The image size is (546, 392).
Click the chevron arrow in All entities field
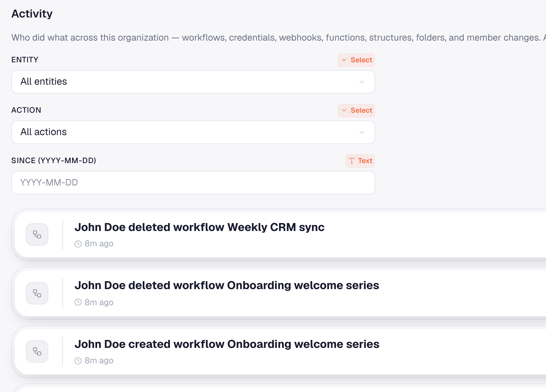coord(362,82)
